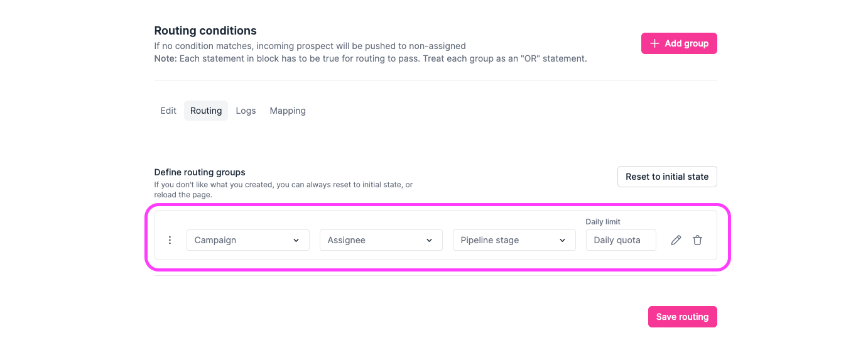Open the Assignee dropdown
Screen dimensions: 868x362
(x=381, y=240)
